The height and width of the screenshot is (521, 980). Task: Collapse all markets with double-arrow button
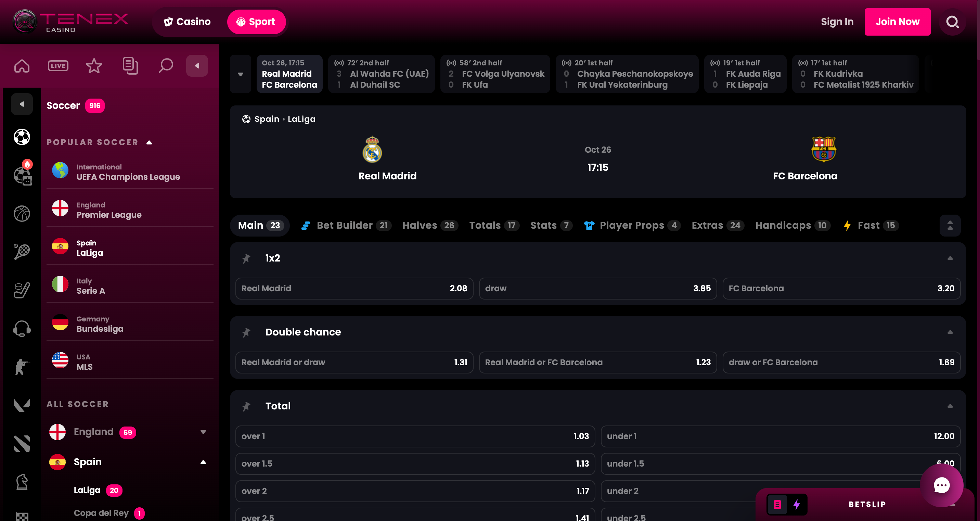(x=950, y=225)
